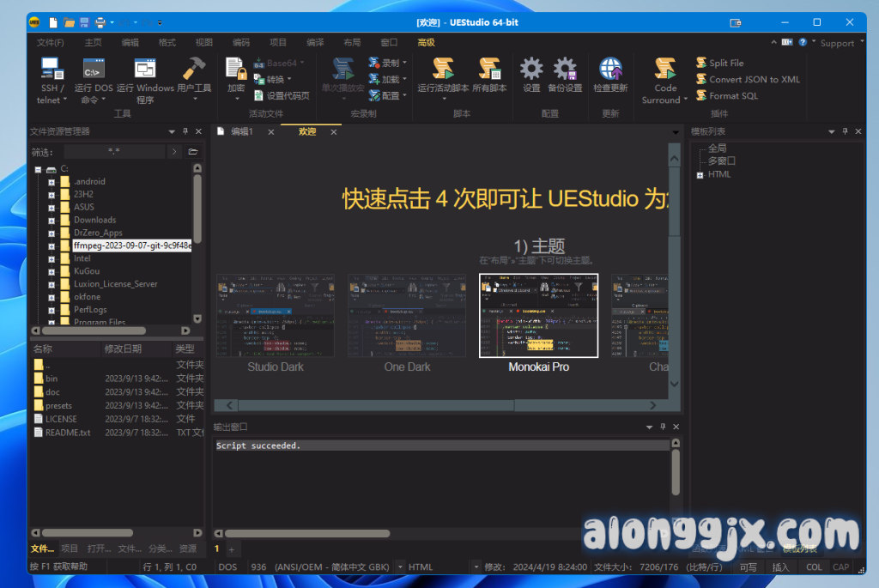The height and width of the screenshot is (588, 879).
Task: Select the One Dark theme thumbnail
Action: 407,316
